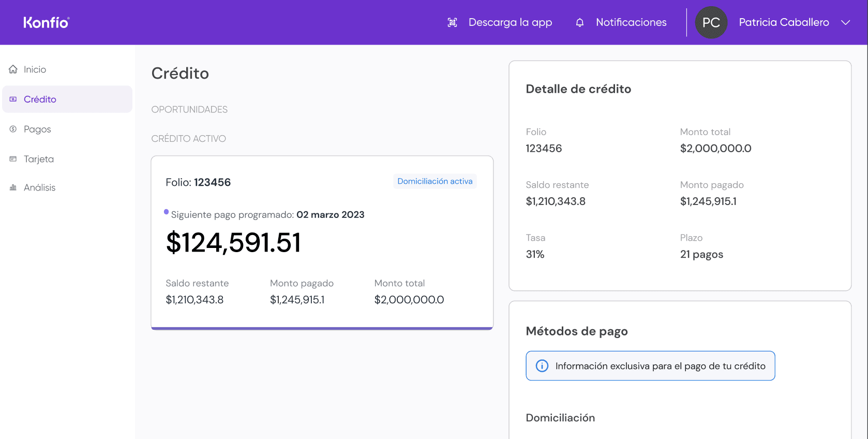Click the Crédito sidebar icon
The height and width of the screenshot is (439, 868).
tap(13, 99)
